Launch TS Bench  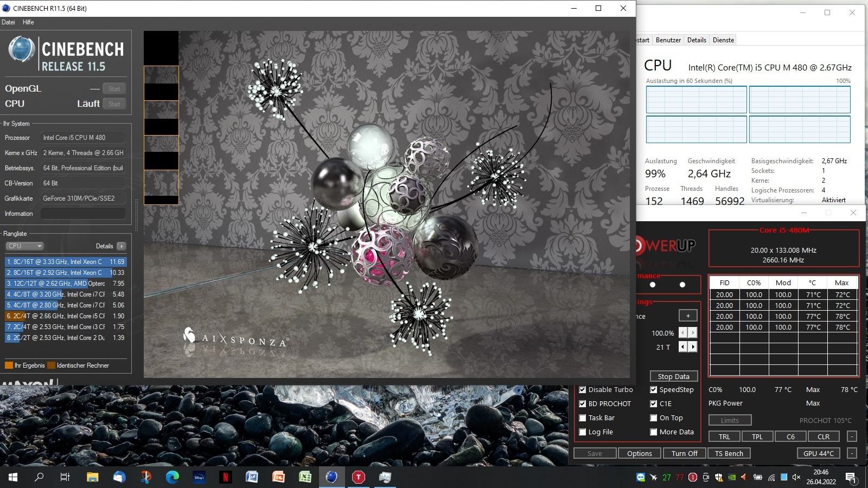coord(729,453)
